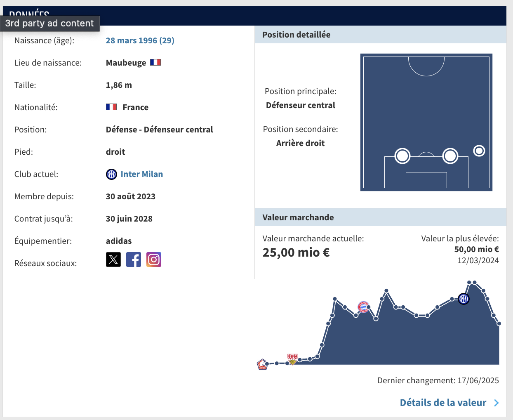Click the French flag beside France nationality

click(111, 107)
